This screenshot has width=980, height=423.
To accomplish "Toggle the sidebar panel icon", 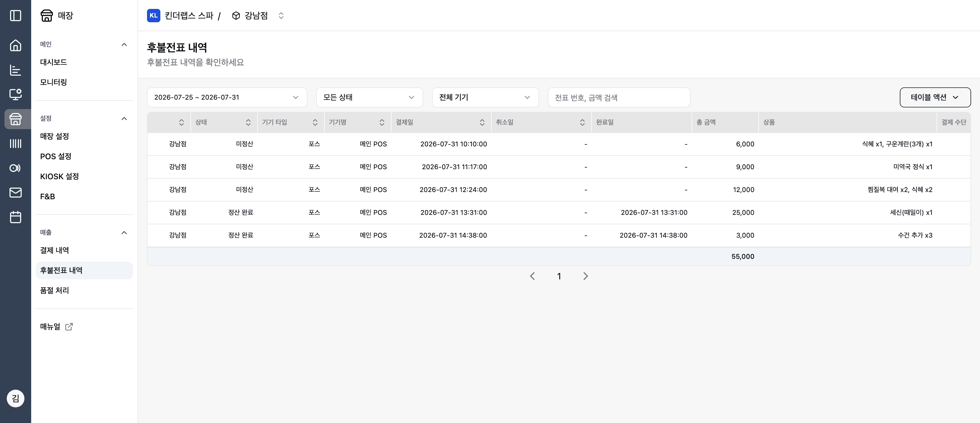I will [15, 16].
